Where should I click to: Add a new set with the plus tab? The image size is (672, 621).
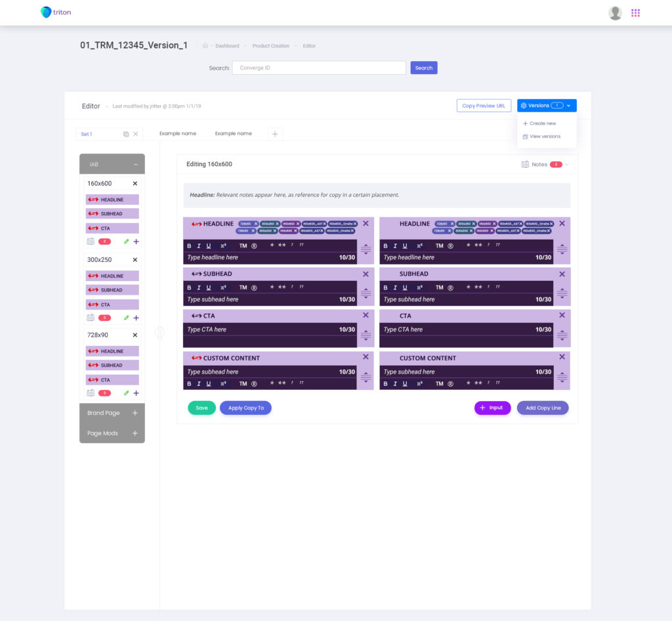[x=275, y=134]
